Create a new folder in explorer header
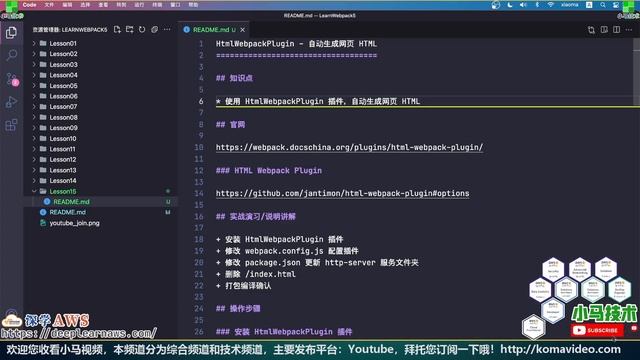The width and height of the screenshot is (640, 360). [129, 29]
